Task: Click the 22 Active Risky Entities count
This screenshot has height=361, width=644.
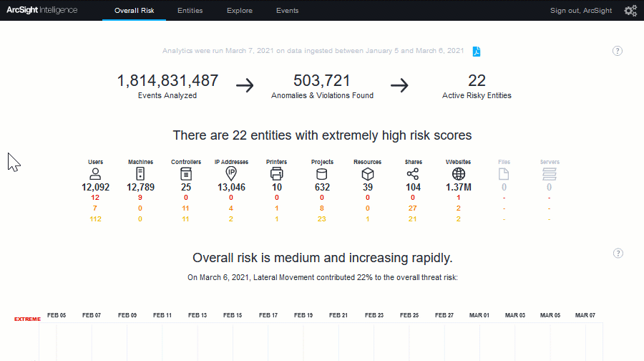Action: [x=477, y=80]
